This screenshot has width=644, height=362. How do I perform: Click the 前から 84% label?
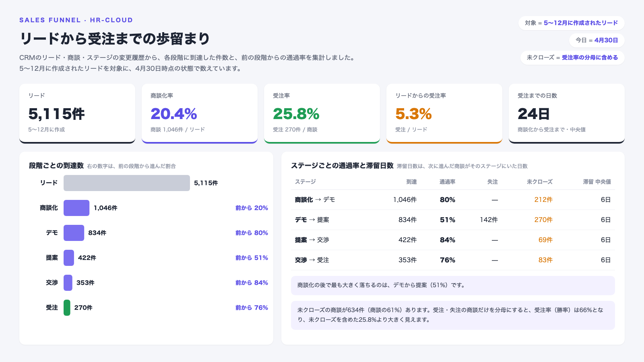click(x=252, y=283)
